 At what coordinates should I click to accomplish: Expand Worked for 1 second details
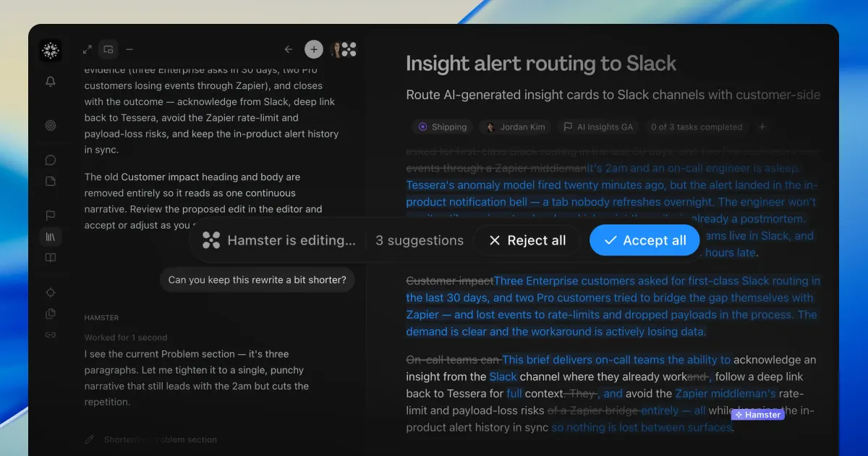point(126,337)
